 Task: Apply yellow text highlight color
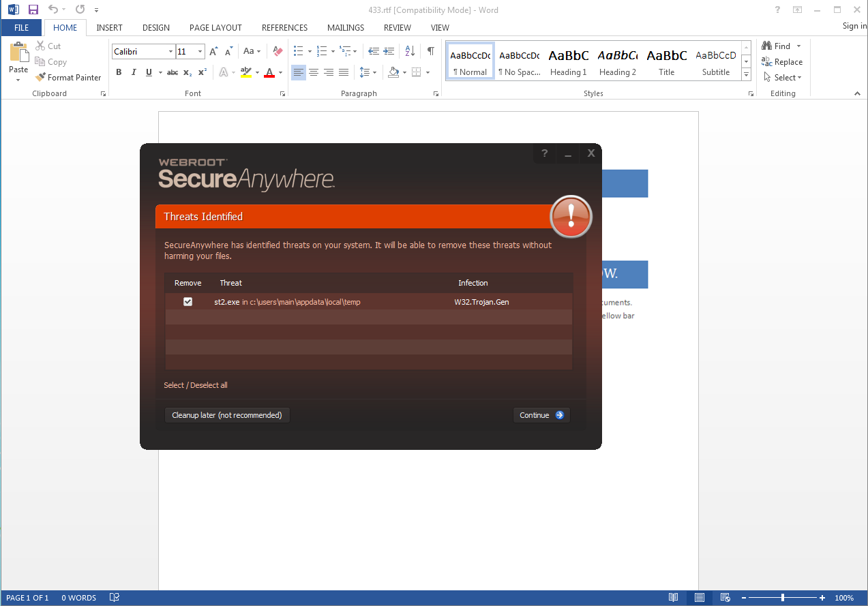246,72
